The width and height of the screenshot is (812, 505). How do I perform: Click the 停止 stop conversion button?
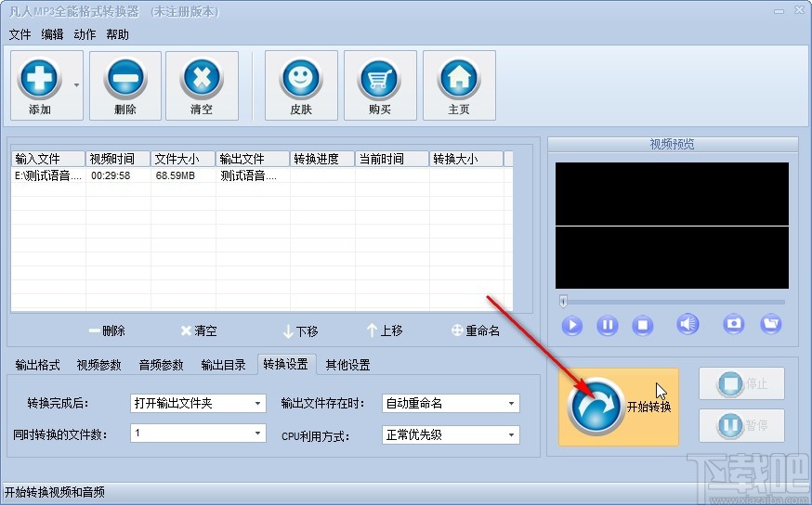click(x=741, y=383)
